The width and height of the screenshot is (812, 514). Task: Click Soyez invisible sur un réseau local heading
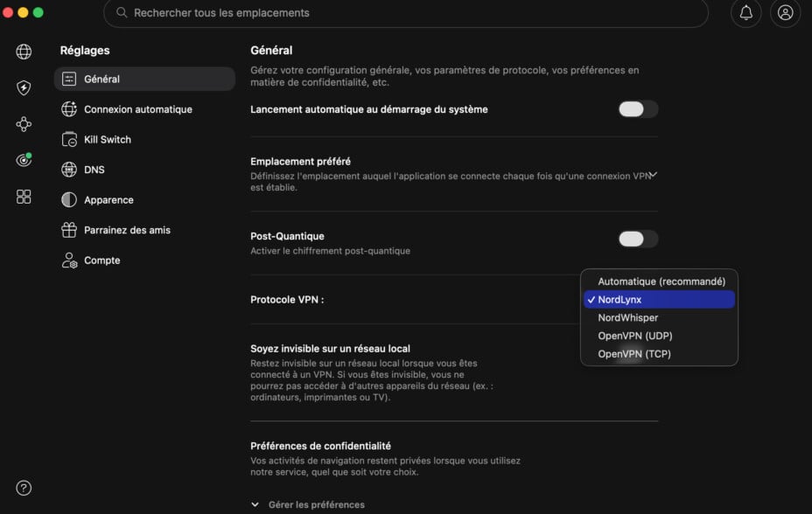(x=330, y=349)
